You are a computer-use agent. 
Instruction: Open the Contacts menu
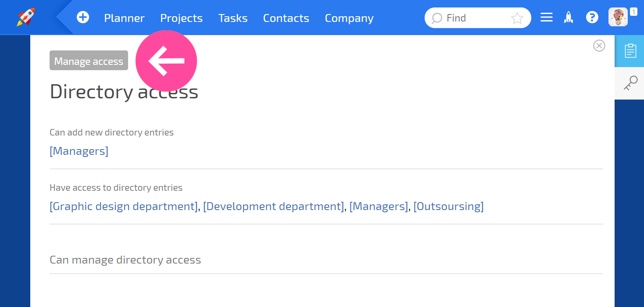pos(286,18)
